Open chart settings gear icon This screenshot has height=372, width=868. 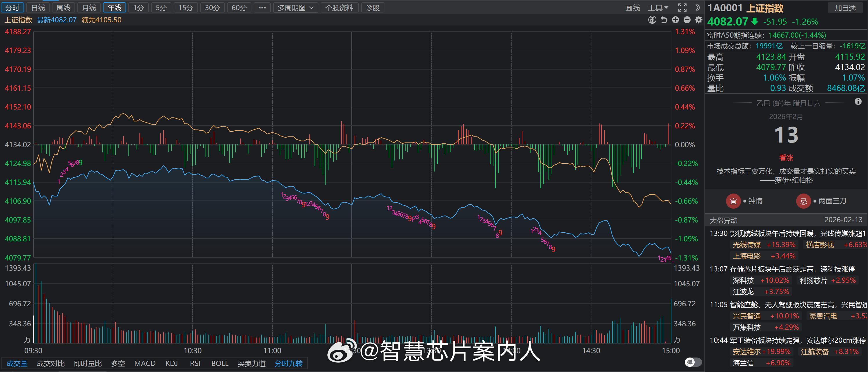[x=698, y=20]
